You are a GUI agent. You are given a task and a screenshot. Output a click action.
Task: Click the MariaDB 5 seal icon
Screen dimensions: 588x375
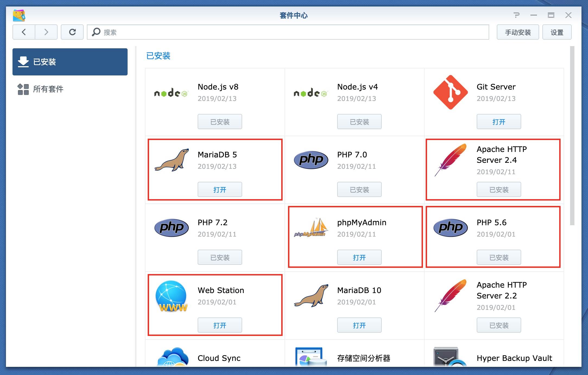[172, 160]
